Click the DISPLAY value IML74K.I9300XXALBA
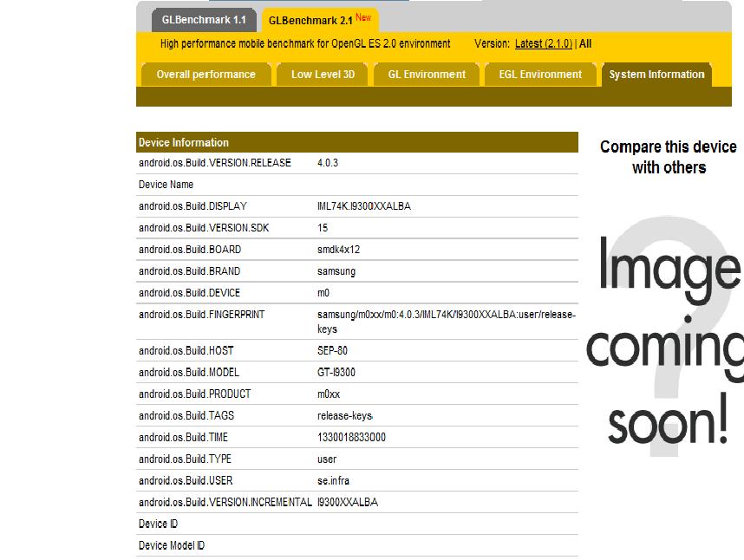Viewport: 744px width, 560px height. click(x=364, y=206)
